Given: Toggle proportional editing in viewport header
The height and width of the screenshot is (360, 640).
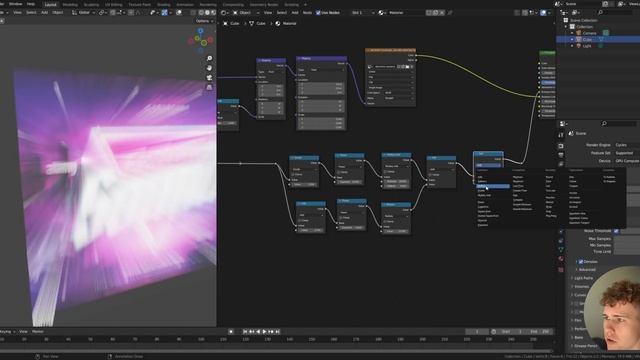Looking at the screenshot, I should [131, 13].
